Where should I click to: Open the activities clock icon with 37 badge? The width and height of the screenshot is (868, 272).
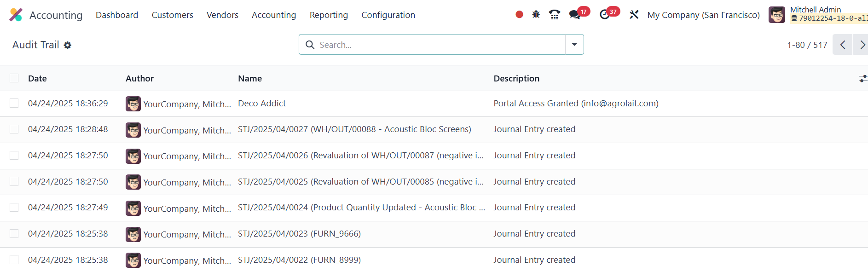pyautogui.click(x=605, y=15)
